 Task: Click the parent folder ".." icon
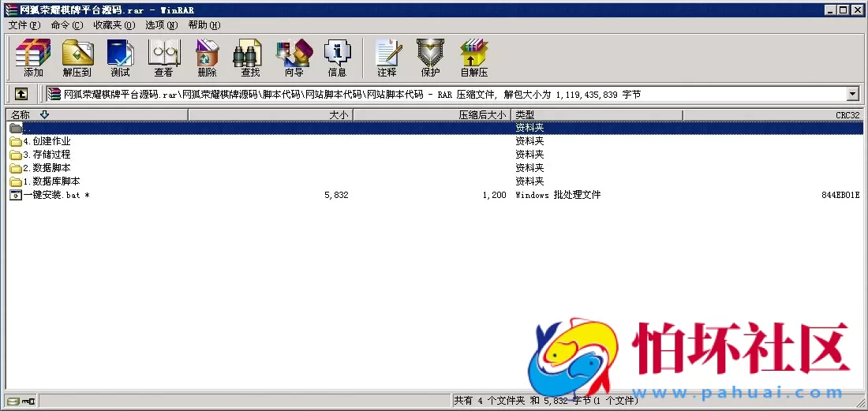pos(16,128)
